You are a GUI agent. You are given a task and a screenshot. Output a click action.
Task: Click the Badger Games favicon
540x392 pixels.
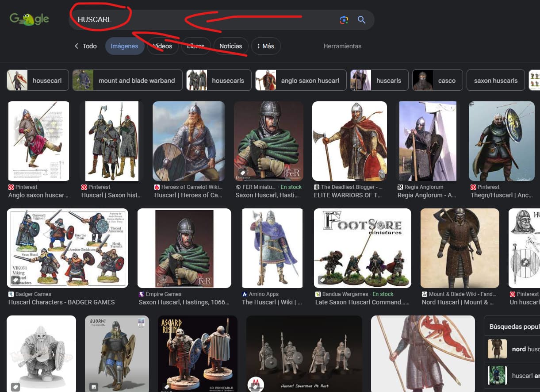coord(11,294)
